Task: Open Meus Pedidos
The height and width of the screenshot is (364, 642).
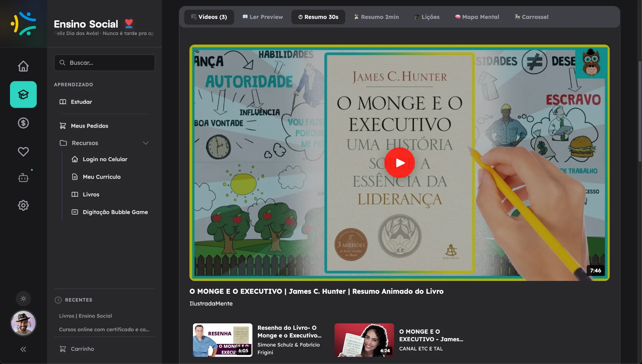Action: point(104,126)
